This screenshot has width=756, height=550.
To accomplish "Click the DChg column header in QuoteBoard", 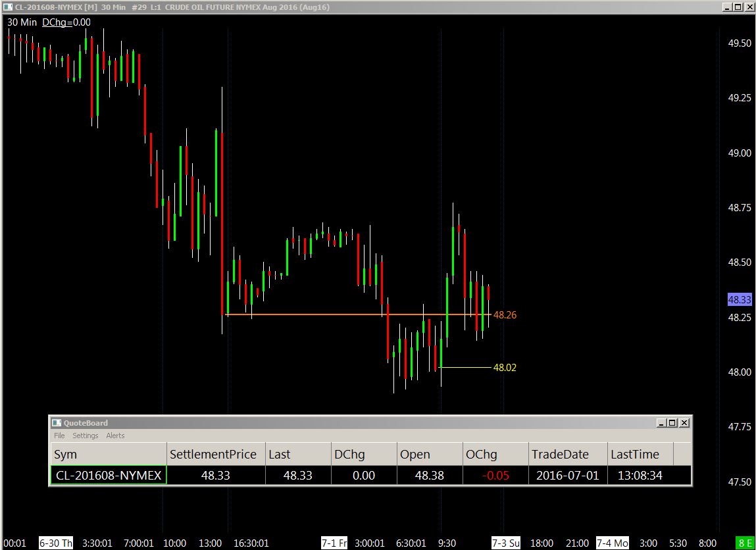I will click(x=364, y=454).
